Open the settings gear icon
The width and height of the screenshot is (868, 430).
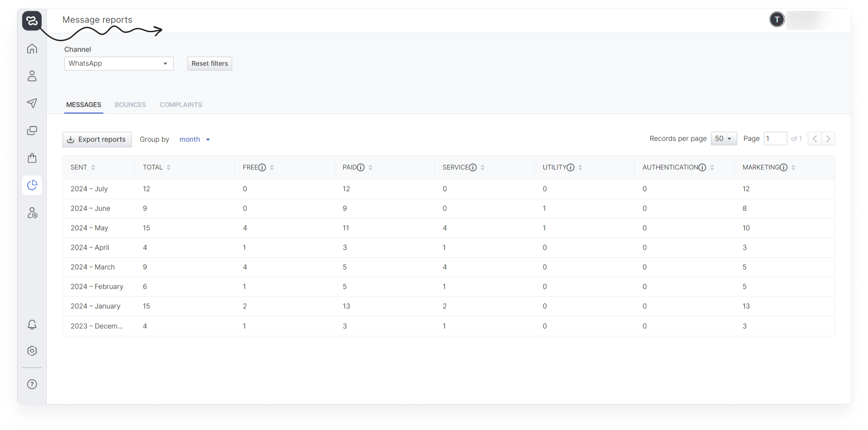coord(32,351)
